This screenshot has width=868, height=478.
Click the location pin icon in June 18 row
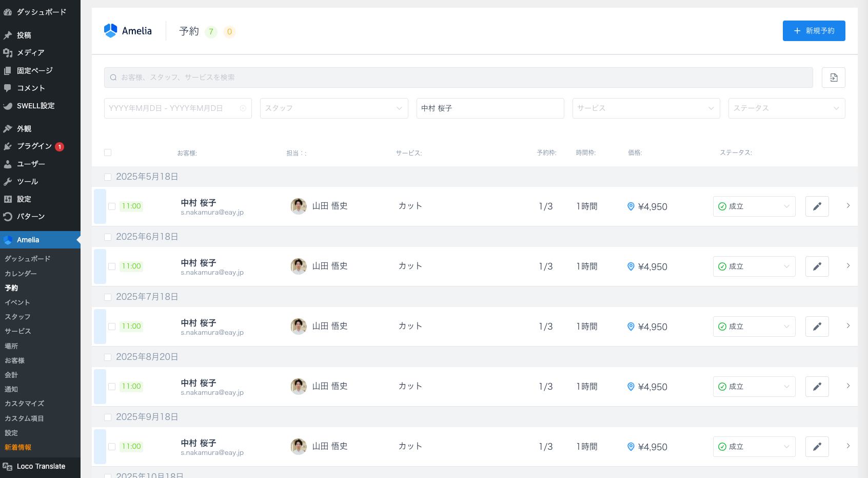[x=630, y=266]
